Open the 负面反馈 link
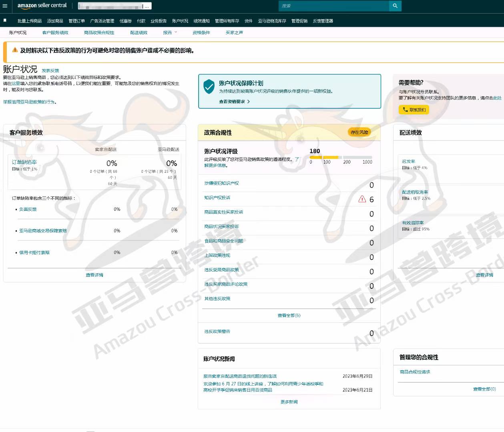Screen dimensions: 504x432 click(28, 209)
